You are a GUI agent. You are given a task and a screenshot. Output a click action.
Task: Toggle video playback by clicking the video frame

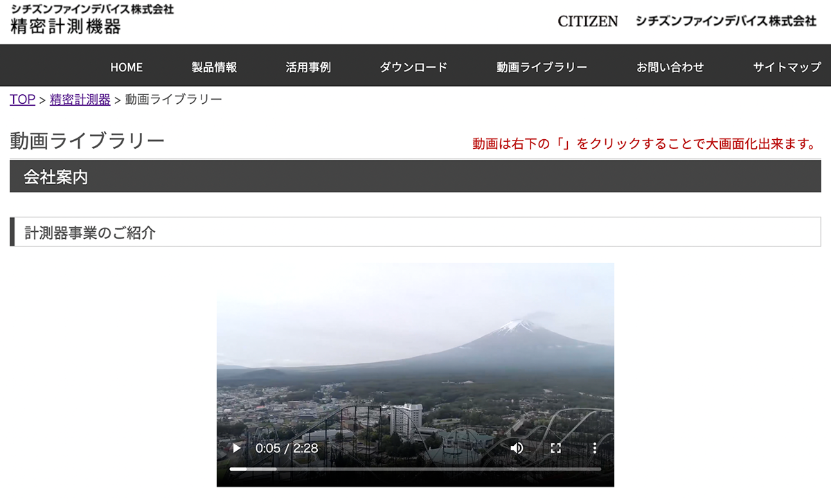click(415, 346)
